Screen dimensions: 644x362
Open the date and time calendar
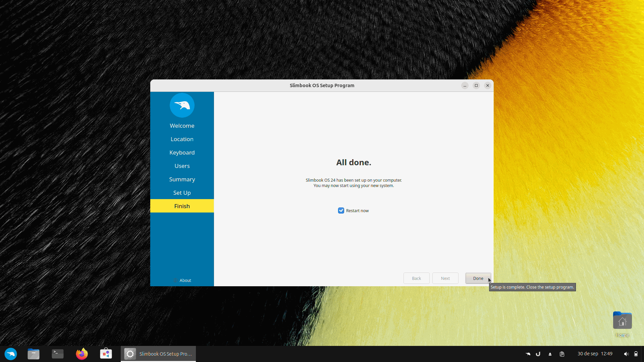point(595,354)
